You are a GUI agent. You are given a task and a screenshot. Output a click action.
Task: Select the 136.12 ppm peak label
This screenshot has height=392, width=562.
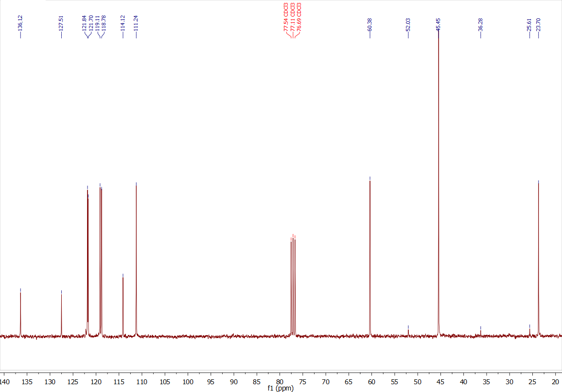pos(20,23)
